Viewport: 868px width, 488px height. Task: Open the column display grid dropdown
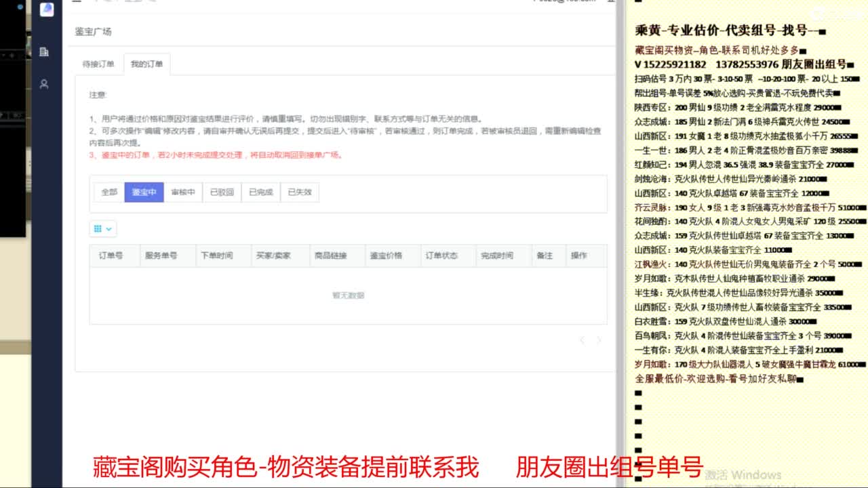[x=102, y=229]
